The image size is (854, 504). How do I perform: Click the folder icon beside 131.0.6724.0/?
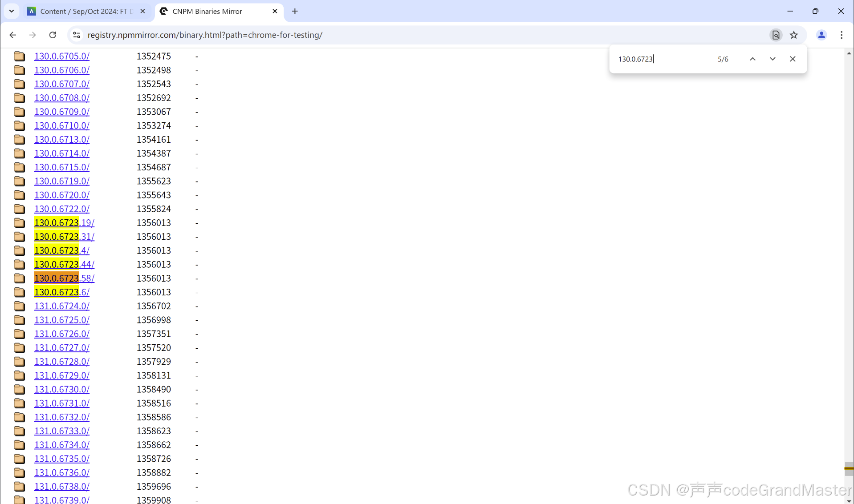[x=19, y=306]
